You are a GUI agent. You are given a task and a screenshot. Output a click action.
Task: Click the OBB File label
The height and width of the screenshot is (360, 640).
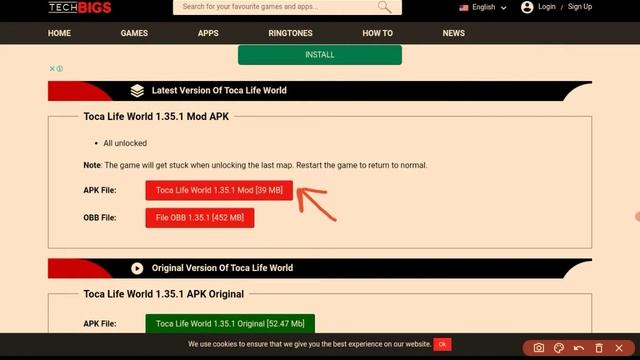[100, 218]
